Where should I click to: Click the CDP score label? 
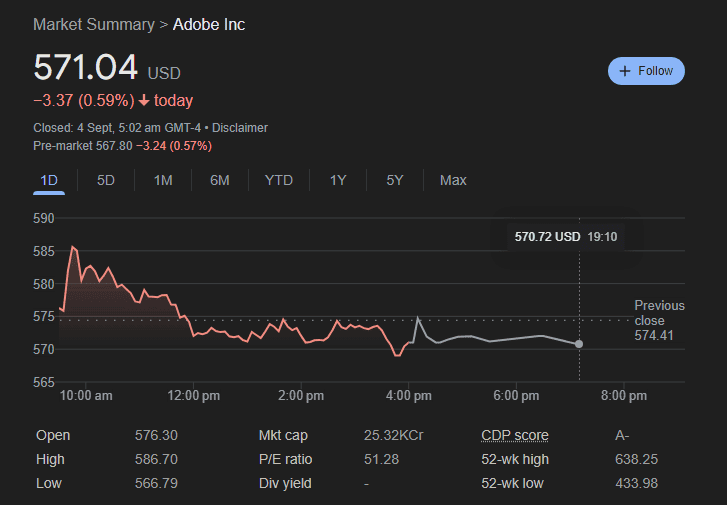515,435
